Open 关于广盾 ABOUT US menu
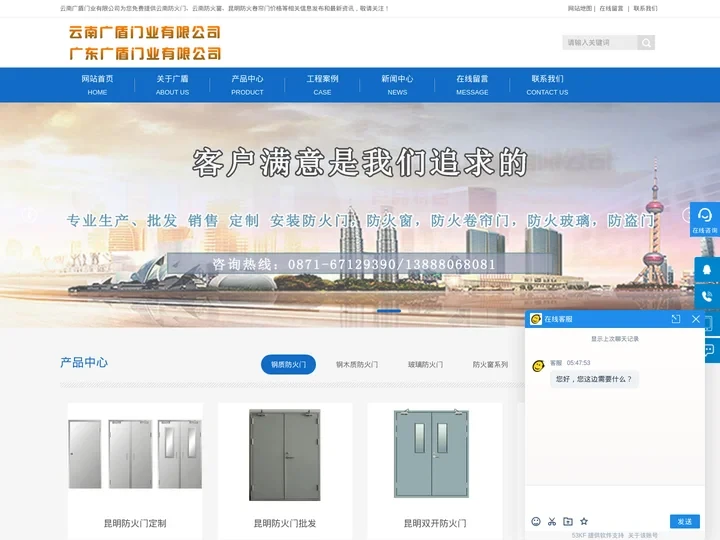720x540 pixels. [172, 85]
